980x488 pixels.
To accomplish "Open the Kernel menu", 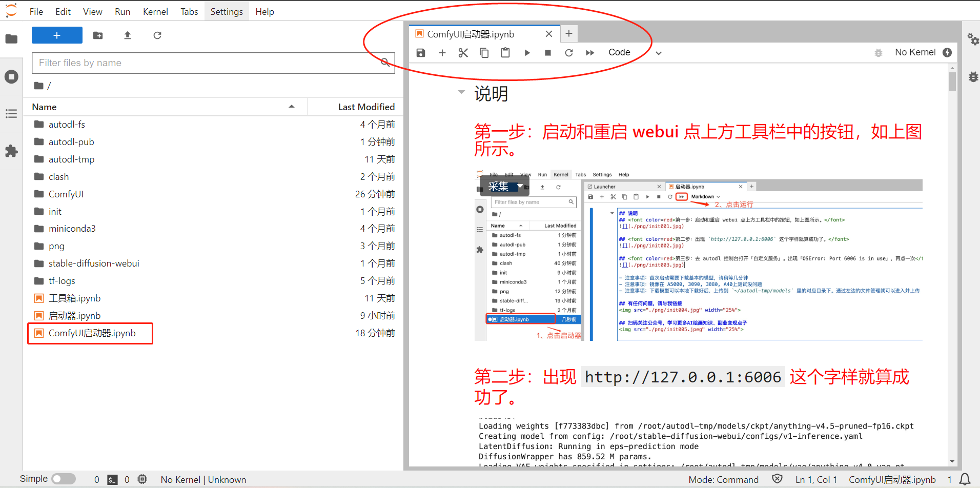I will 155,11.
